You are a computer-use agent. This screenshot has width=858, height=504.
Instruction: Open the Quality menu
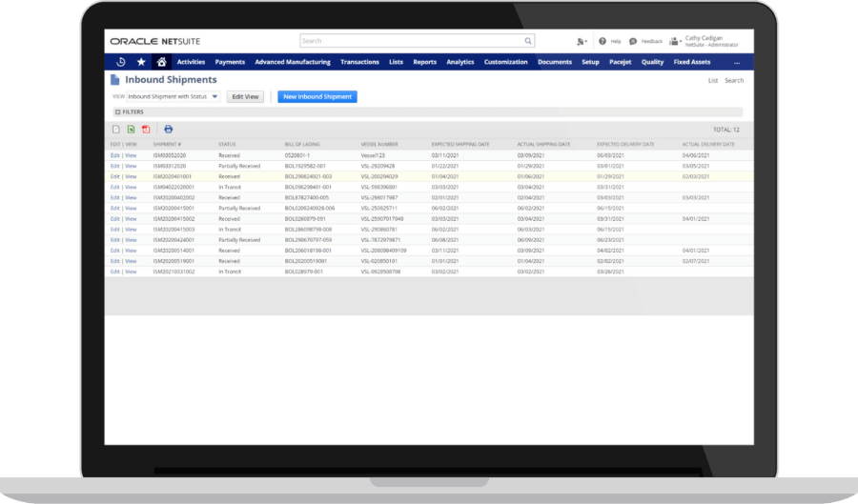point(652,62)
